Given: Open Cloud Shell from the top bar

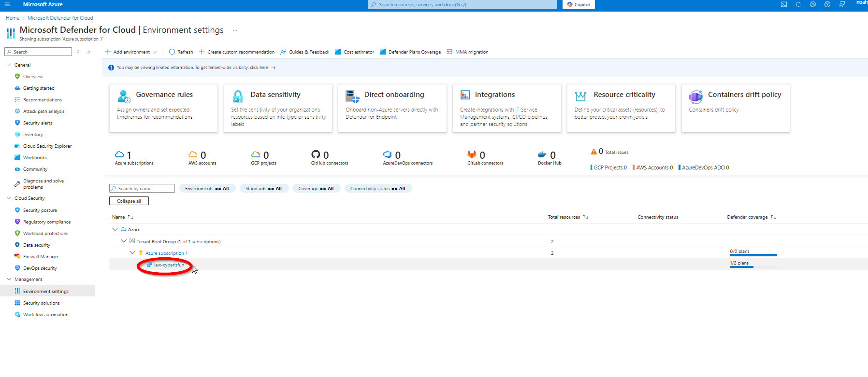Looking at the screenshot, I should [784, 4].
